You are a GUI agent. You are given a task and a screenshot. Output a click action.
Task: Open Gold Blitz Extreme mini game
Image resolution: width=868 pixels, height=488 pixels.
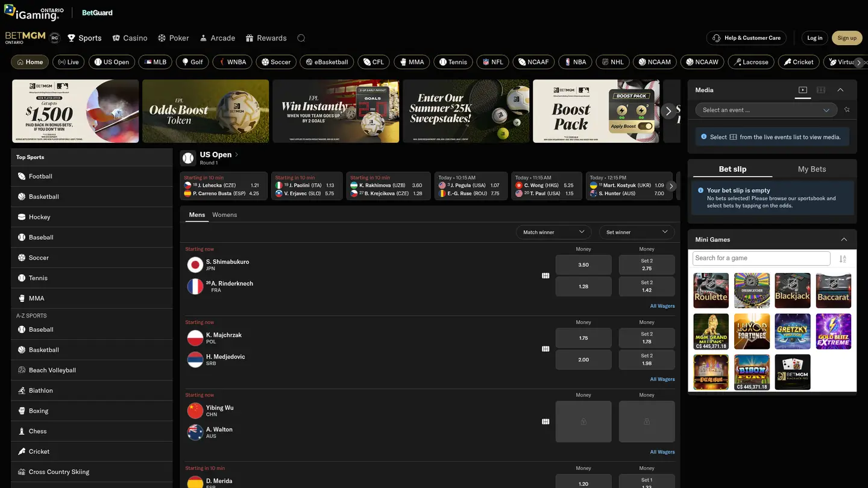point(834,331)
